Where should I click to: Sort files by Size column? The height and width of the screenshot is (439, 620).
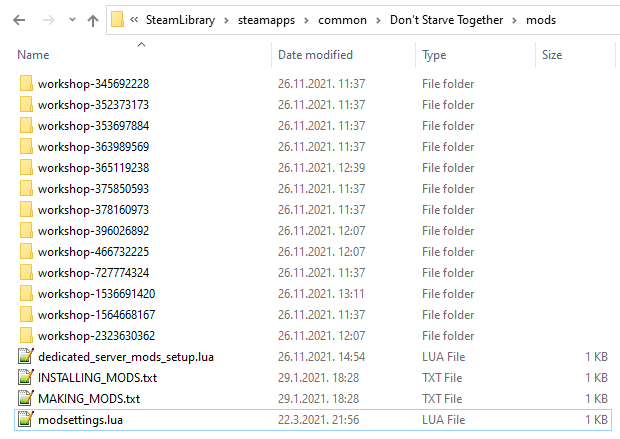point(552,55)
